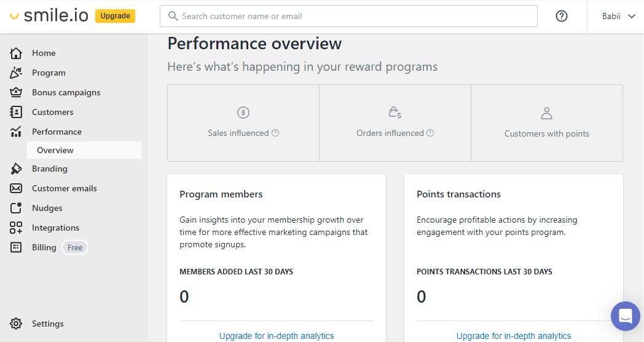Open the help question mark icon
The image size is (644, 342).
click(x=562, y=16)
